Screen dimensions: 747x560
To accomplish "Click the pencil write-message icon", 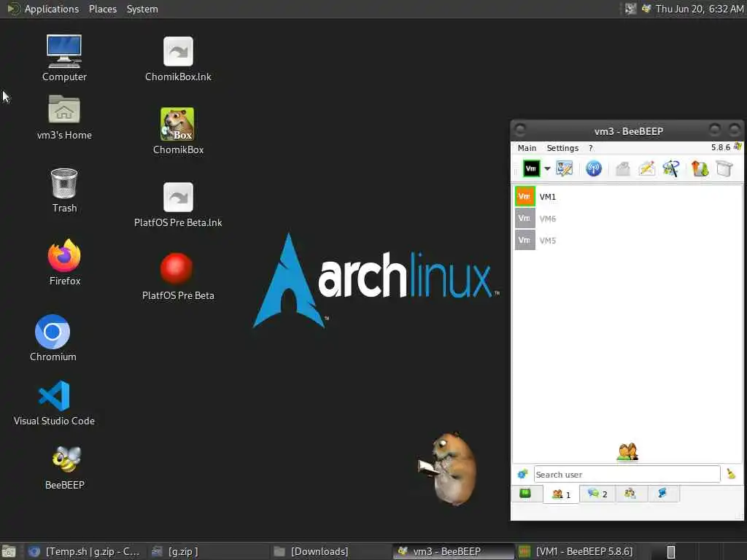I will coord(647,168).
